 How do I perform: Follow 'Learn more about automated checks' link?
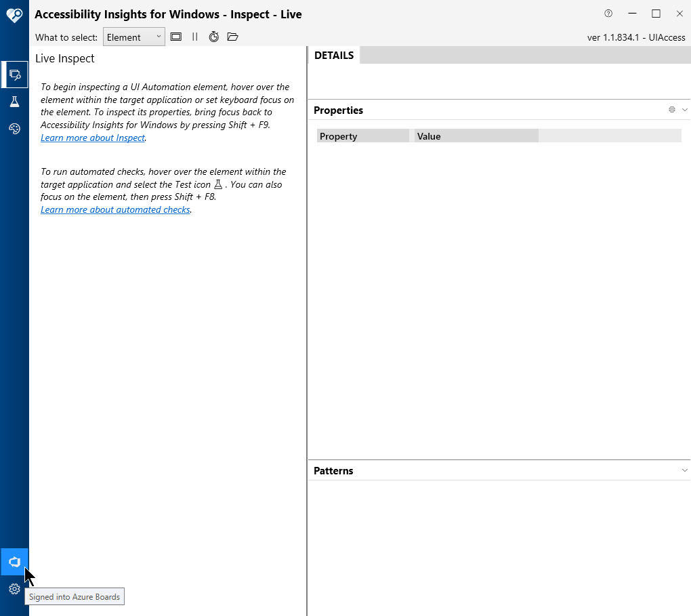tap(115, 209)
